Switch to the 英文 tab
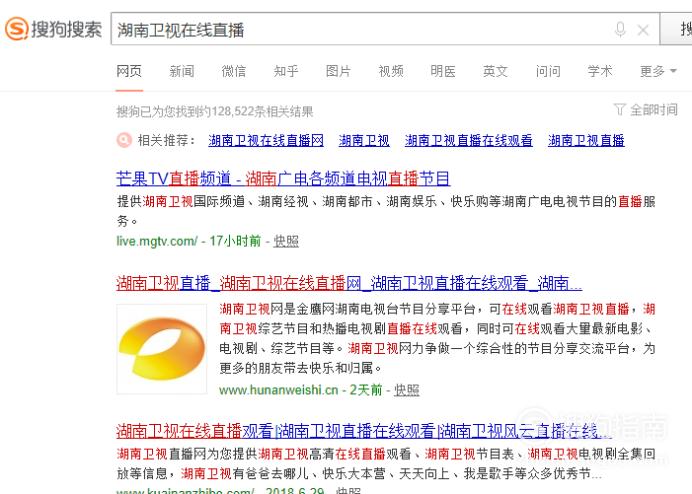 point(495,71)
